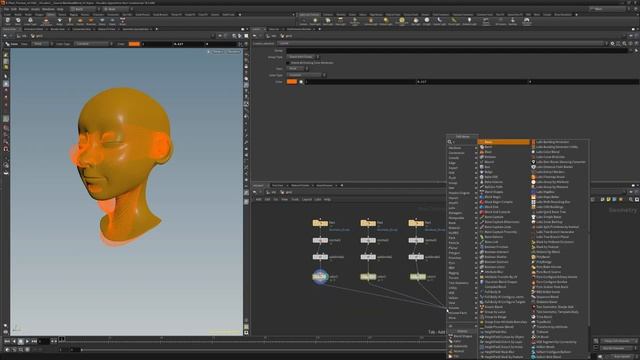Open the Tools menu in network editor
Image resolution: width=640 pixels, height=360 pixels.
(295, 200)
